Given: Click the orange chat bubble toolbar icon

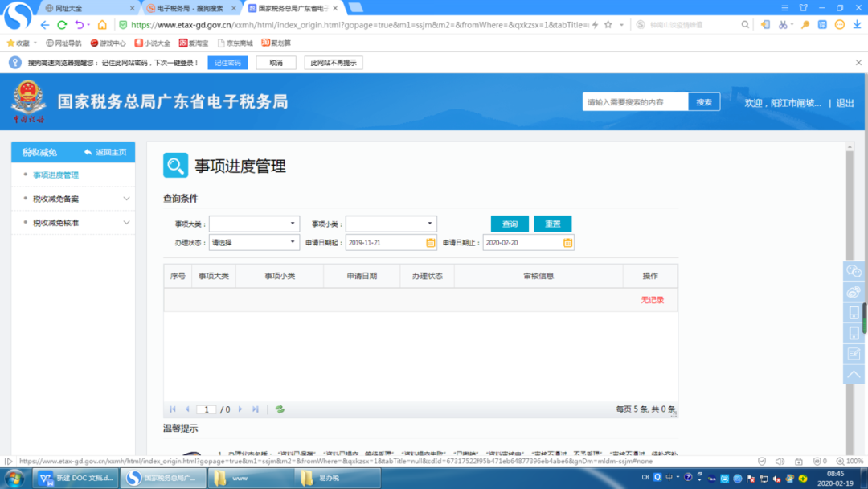Looking at the screenshot, I should (840, 25).
